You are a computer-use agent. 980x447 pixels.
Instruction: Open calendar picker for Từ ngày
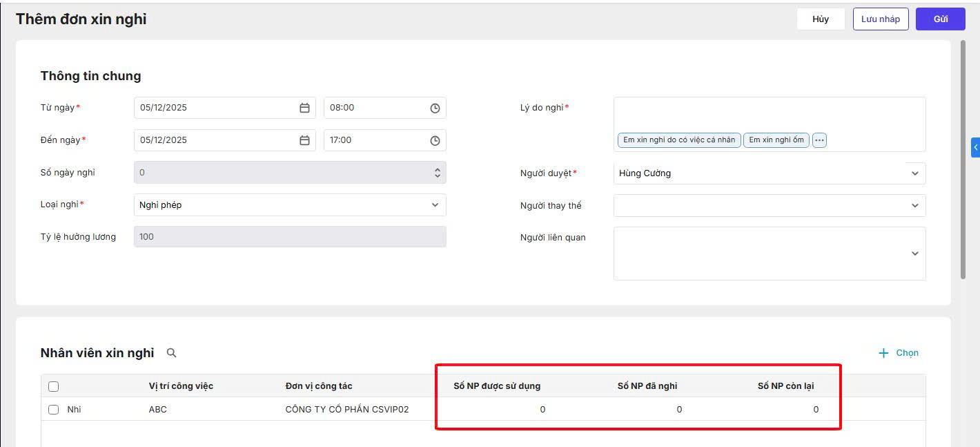(x=304, y=108)
